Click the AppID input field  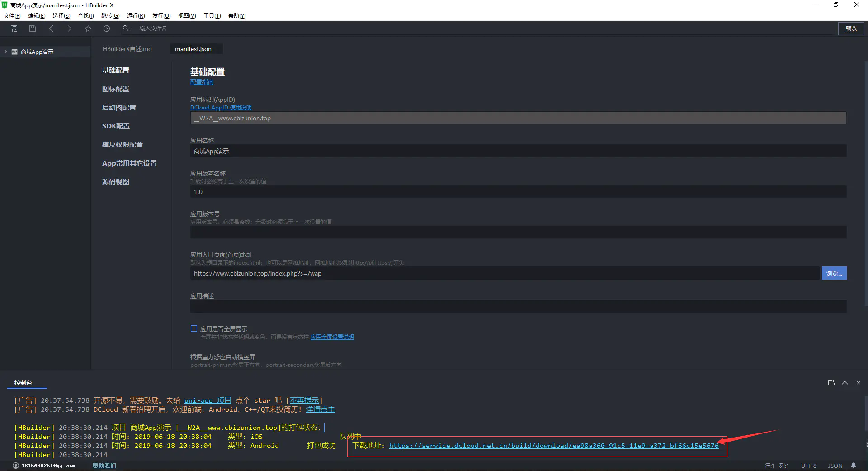pyautogui.click(x=518, y=118)
